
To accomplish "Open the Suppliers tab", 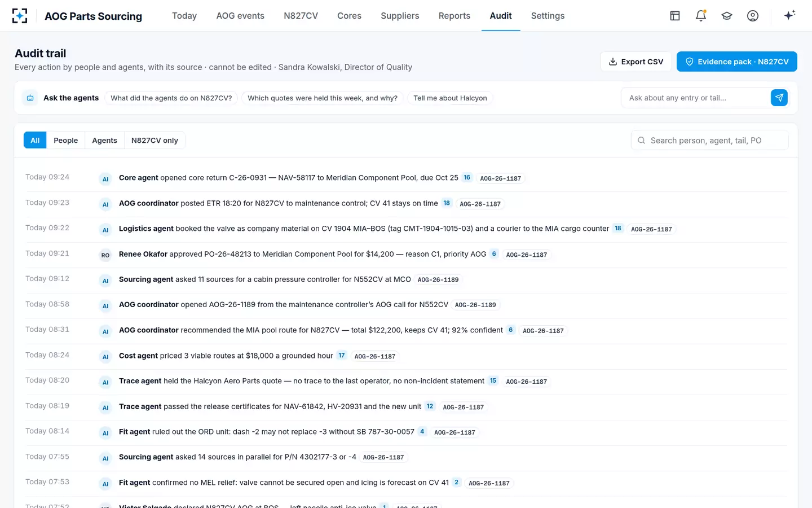I will click(x=400, y=16).
